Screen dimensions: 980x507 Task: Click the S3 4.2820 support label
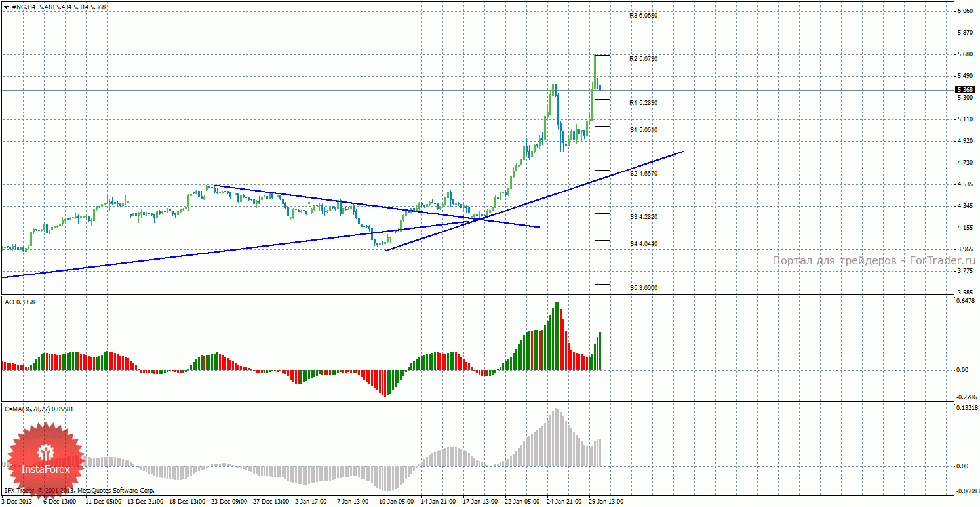[x=643, y=216]
